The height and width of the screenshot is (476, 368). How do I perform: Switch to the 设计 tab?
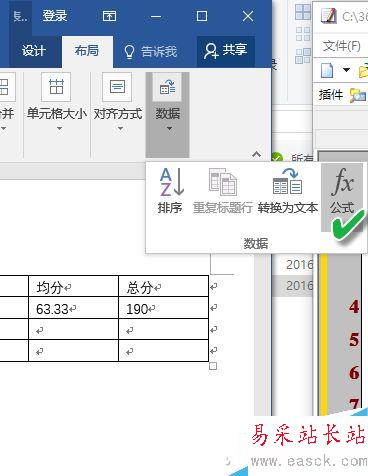33,51
